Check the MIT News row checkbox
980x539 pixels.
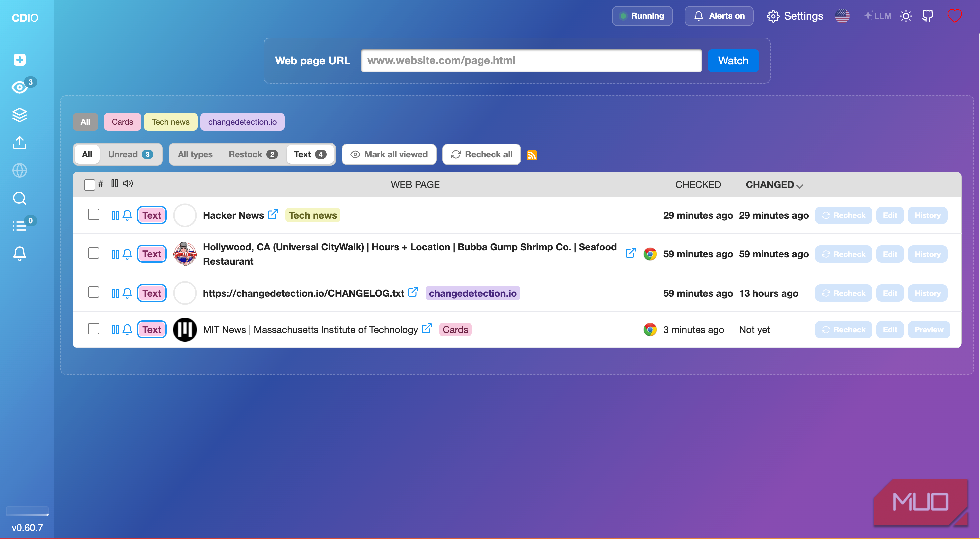pyautogui.click(x=94, y=329)
